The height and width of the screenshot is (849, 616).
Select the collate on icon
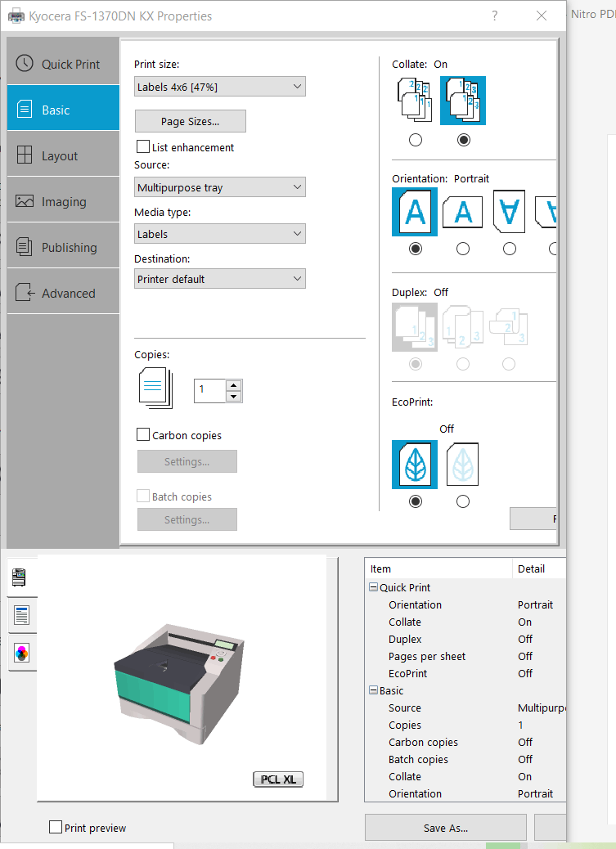pyautogui.click(x=463, y=100)
